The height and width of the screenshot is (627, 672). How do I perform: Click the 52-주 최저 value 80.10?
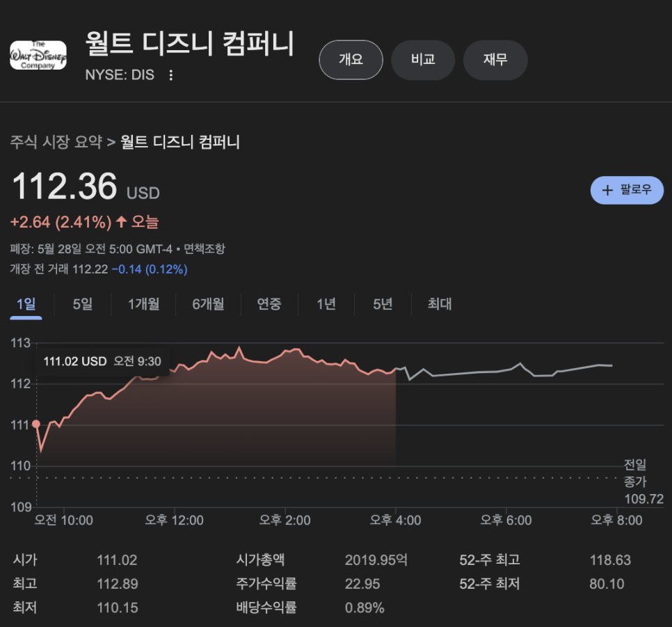click(607, 584)
